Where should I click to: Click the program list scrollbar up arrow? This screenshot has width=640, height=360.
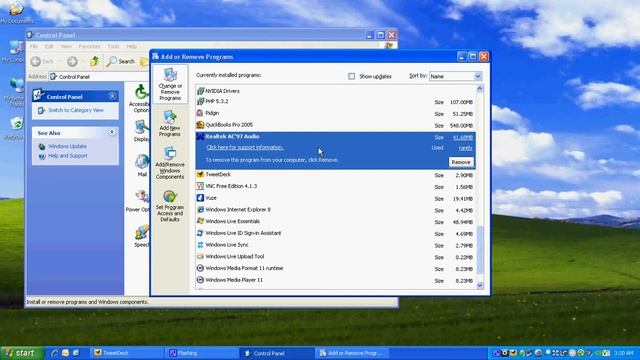click(x=480, y=89)
